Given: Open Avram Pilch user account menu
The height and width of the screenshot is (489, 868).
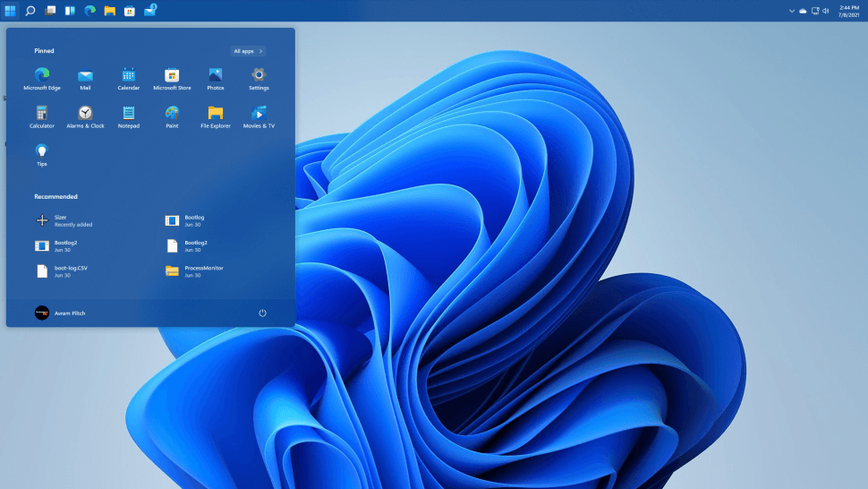Looking at the screenshot, I should (x=60, y=313).
